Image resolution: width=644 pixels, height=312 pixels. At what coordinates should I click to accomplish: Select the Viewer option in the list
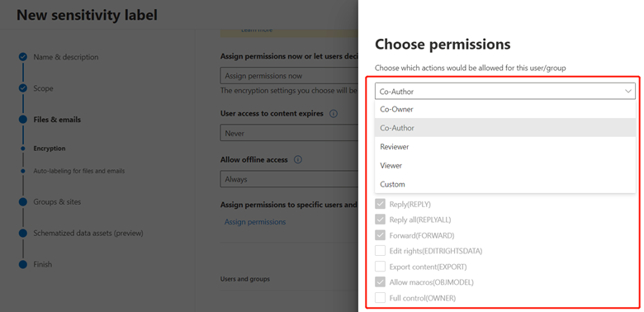[505, 165]
